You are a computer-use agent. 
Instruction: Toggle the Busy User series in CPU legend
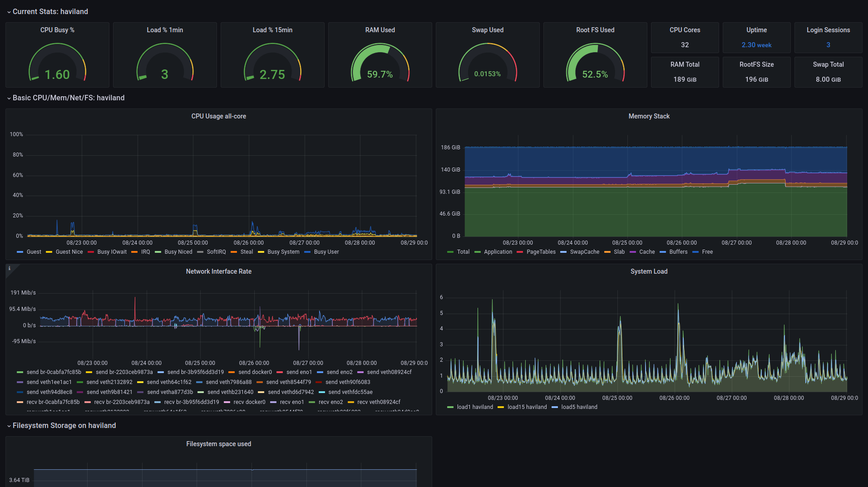[x=326, y=252]
